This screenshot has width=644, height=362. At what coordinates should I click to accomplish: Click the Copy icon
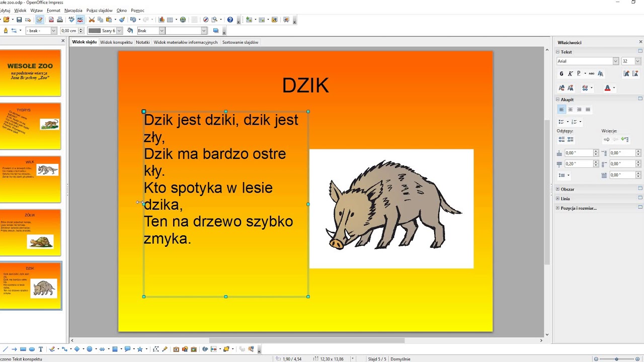[100, 20]
